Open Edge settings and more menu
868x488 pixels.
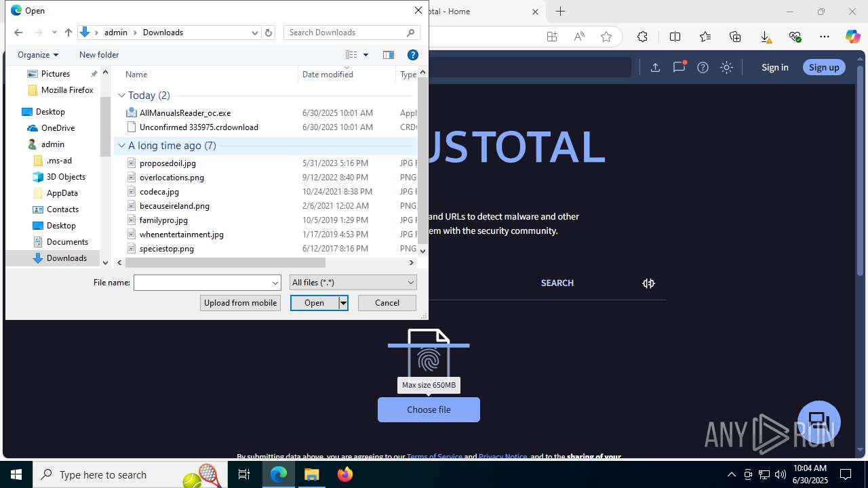(825, 37)
